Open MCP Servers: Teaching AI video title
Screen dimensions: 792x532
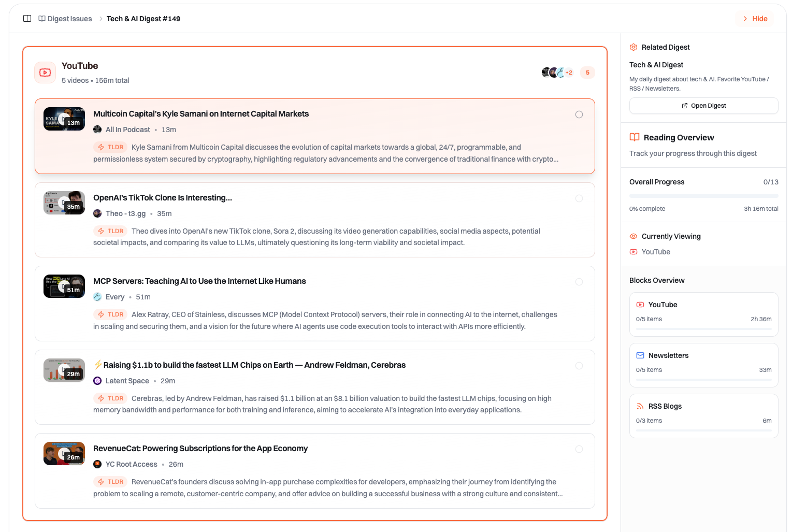point(199,281)
